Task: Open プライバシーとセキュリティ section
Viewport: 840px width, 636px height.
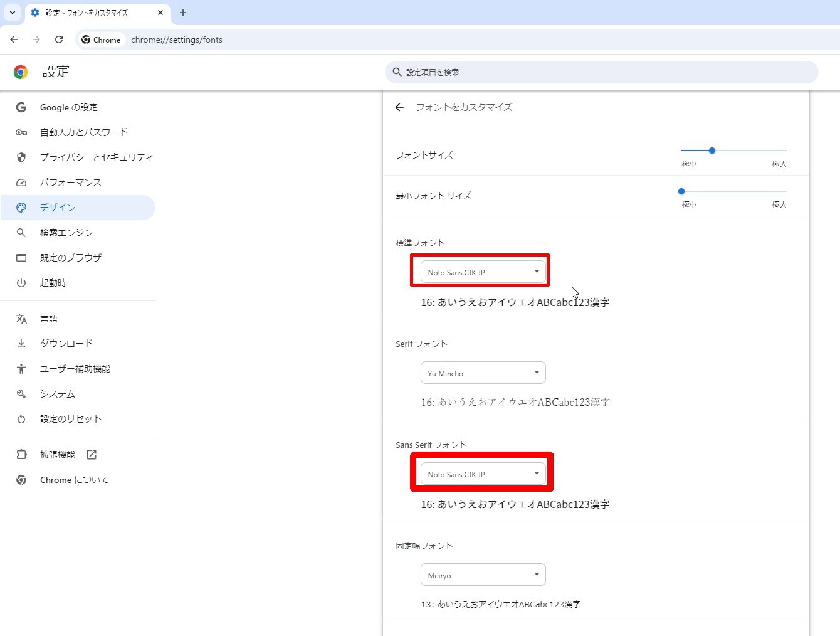Action: [78, 157]
